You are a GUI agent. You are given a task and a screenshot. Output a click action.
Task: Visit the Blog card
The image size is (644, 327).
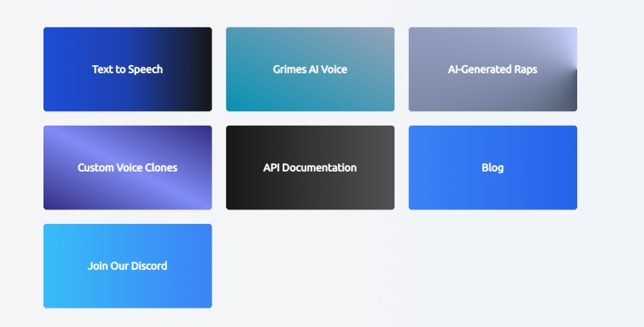493,168
